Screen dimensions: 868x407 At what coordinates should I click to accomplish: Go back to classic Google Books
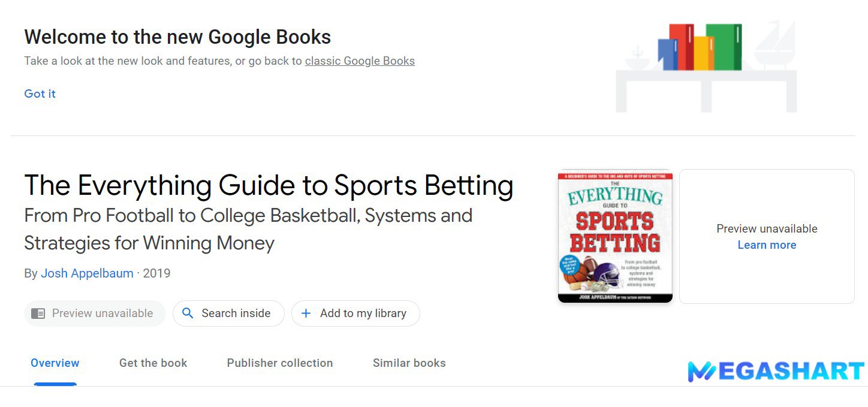[x=360, y=61]
